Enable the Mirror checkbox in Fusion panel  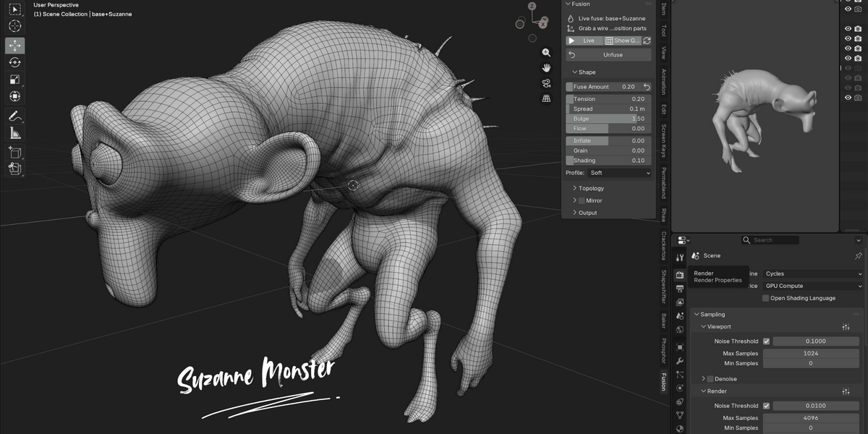point(582,200)
